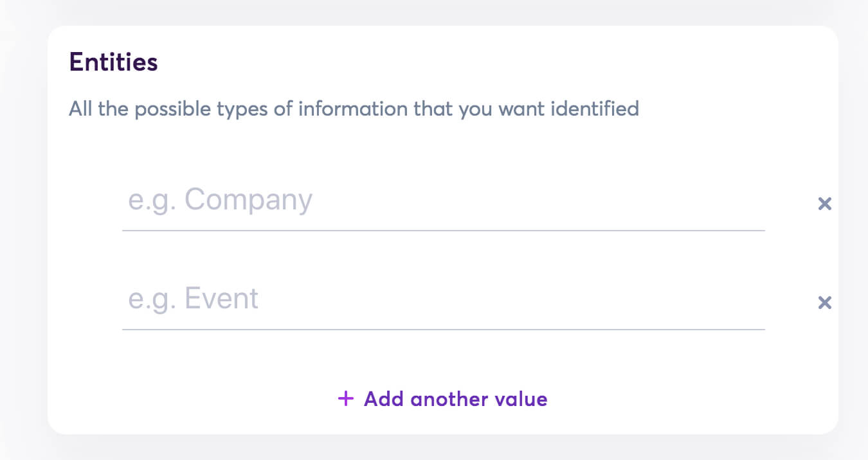Click the underline of the Company field
Screen dimensions: 868x460
(444, 228)
